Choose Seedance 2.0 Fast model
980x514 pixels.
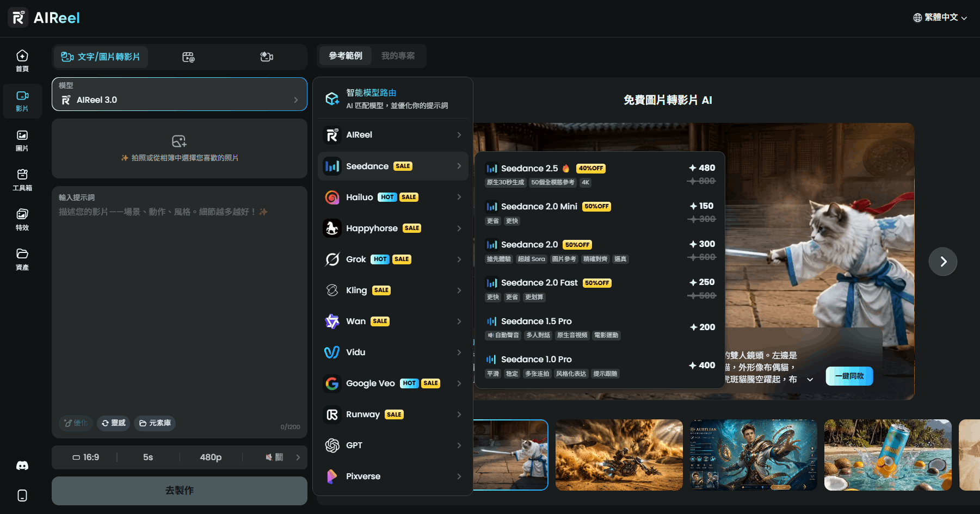[600, 289]
